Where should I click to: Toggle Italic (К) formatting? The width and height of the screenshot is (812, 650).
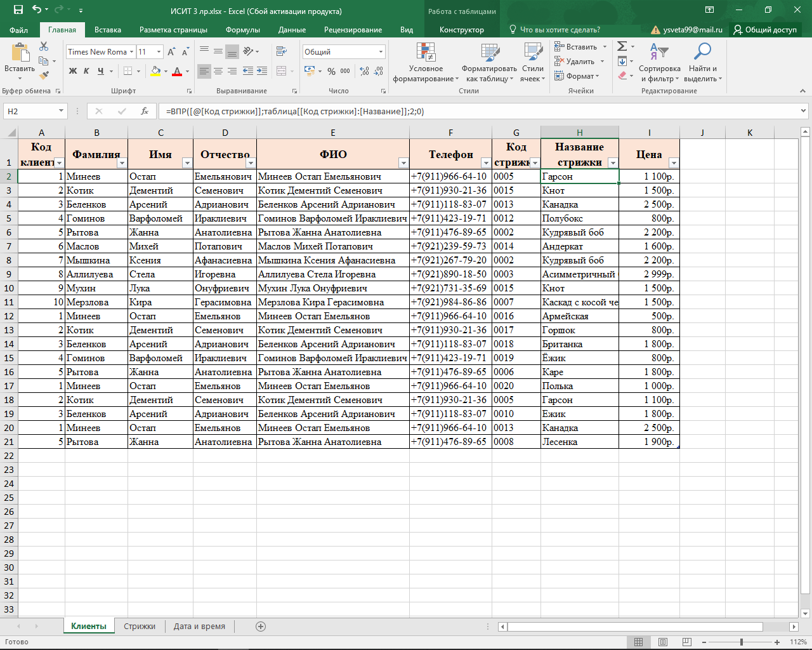click(87, 71)
